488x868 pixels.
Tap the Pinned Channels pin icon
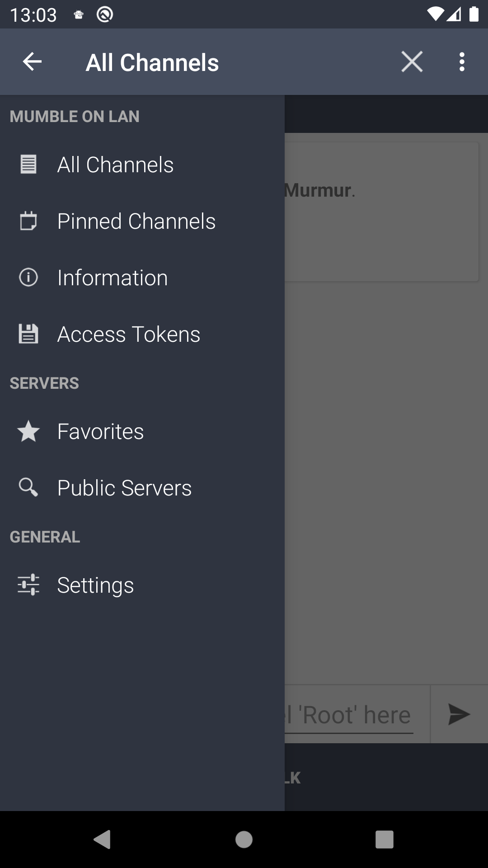click(x=28, y=221)
